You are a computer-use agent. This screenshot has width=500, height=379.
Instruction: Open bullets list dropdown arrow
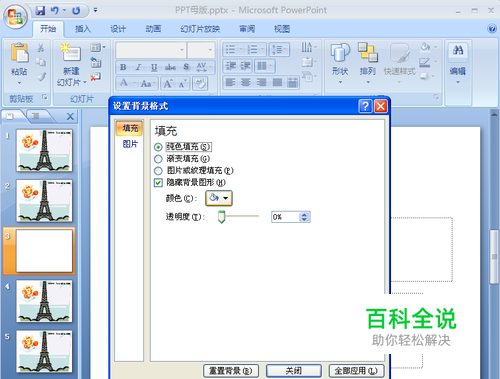click(240, 50)
